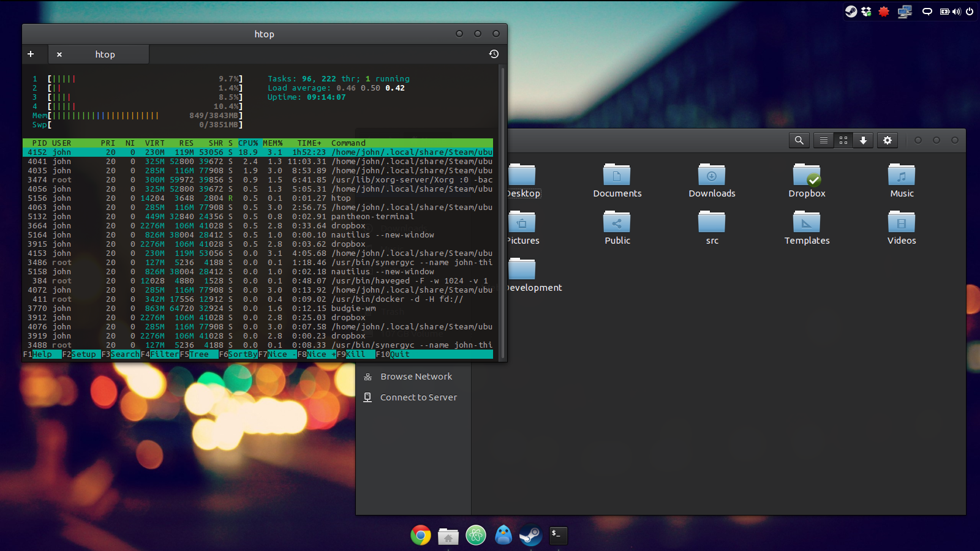Open the power menu from the tray
This screenshot has height=551, width=980.
tap(970, 11)
